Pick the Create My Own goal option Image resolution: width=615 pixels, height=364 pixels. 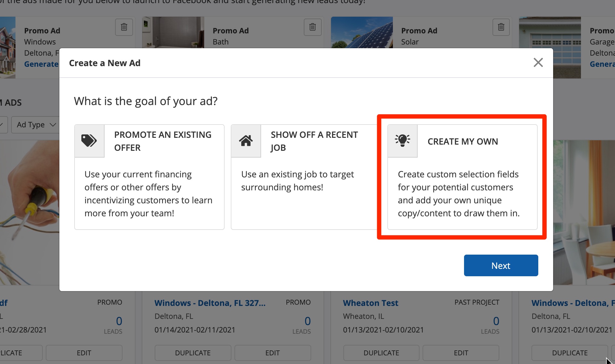[x=462, y=177]
